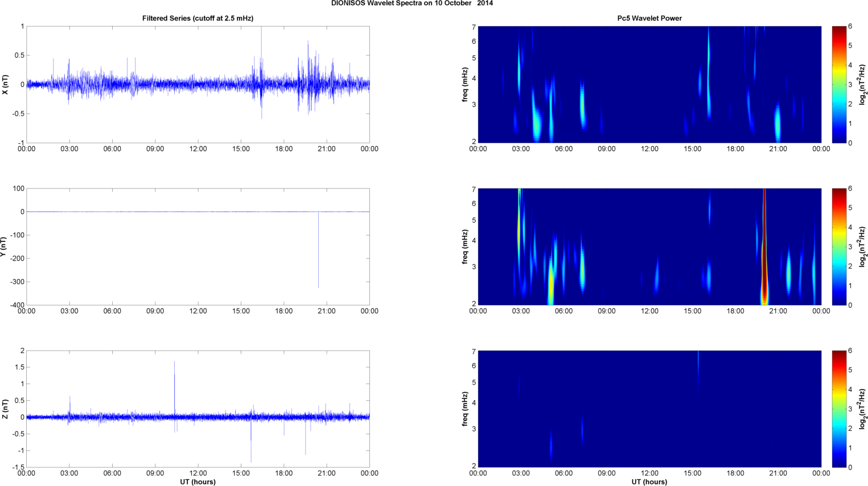Image resolution: width=868 pixels, height=486 pixels.
Task: Click UT (hours) label under Z time series
Action: pyautogui.click(x=198, y=482)
